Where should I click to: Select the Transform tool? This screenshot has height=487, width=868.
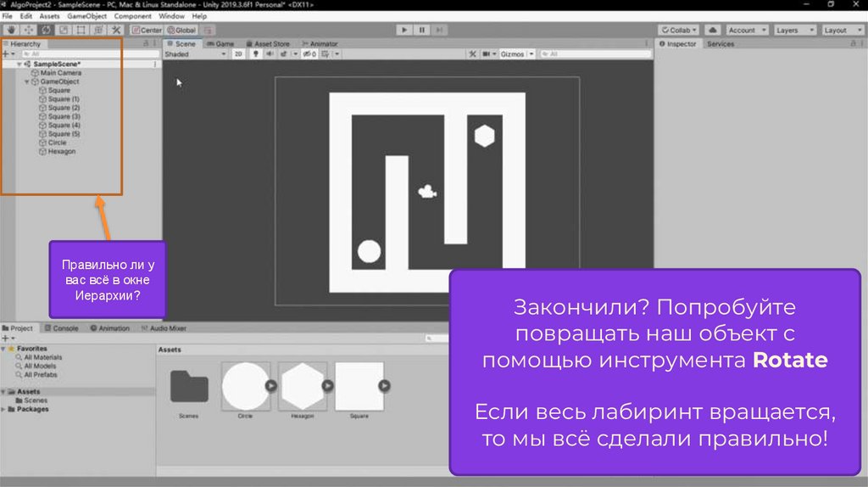[98, 30]
